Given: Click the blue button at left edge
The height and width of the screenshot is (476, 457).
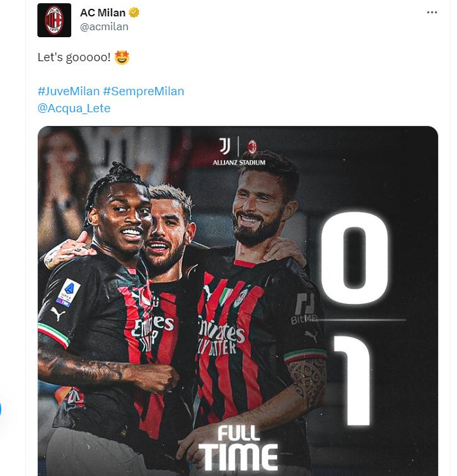Looking at the screenshot, I should [x=0, y=409].
